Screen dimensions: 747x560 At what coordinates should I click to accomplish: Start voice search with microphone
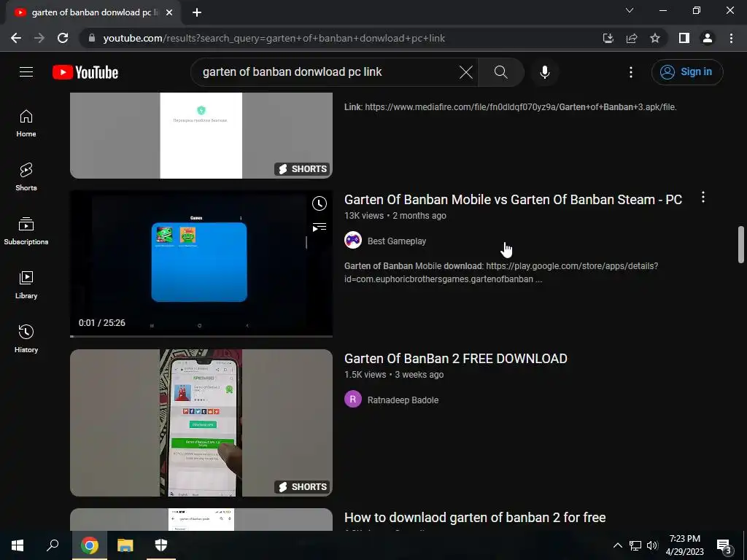(544, 72)
